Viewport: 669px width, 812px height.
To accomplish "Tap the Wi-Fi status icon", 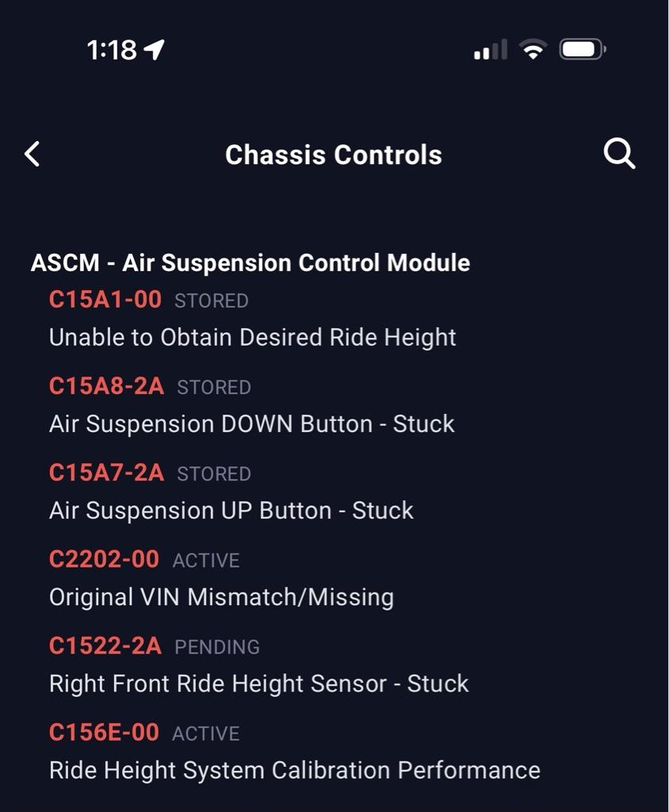I will click(533, 51).
